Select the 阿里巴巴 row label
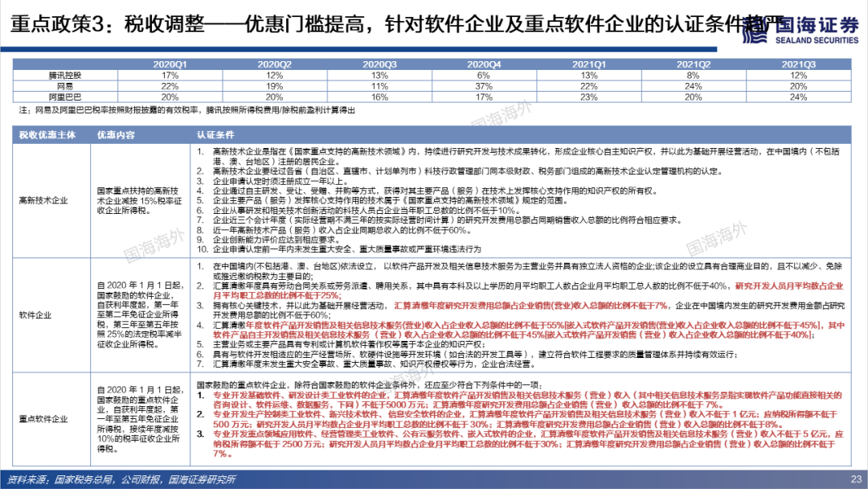 point(65,97)
